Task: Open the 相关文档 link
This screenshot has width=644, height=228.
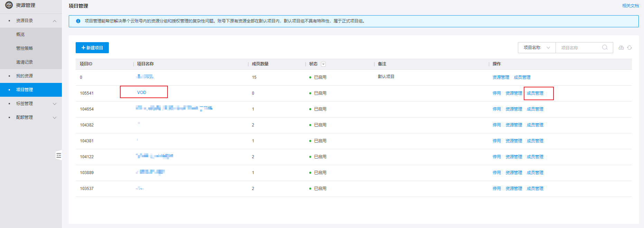Action: (x=631, y=6)
